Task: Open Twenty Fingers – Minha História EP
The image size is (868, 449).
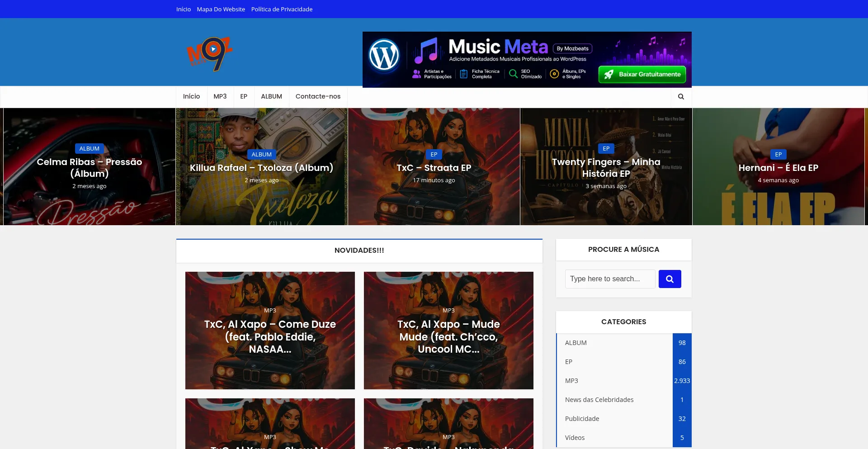Action: click(606, 168)
